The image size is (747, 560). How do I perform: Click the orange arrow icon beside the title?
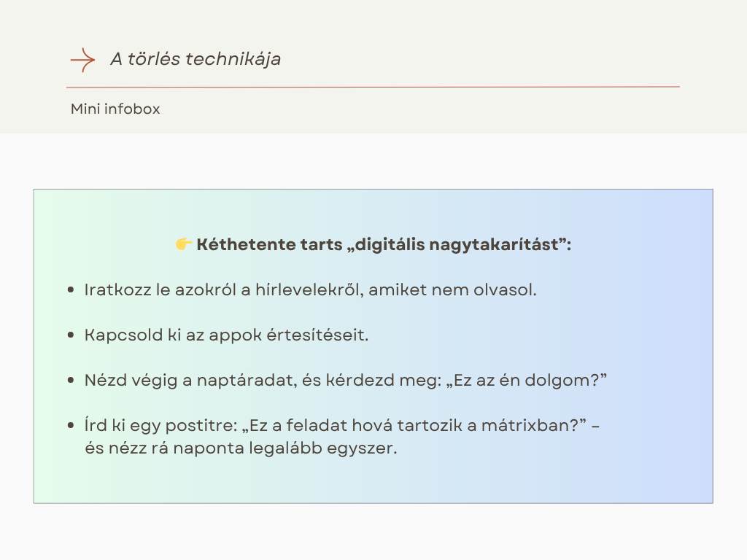tap(82, 60)
